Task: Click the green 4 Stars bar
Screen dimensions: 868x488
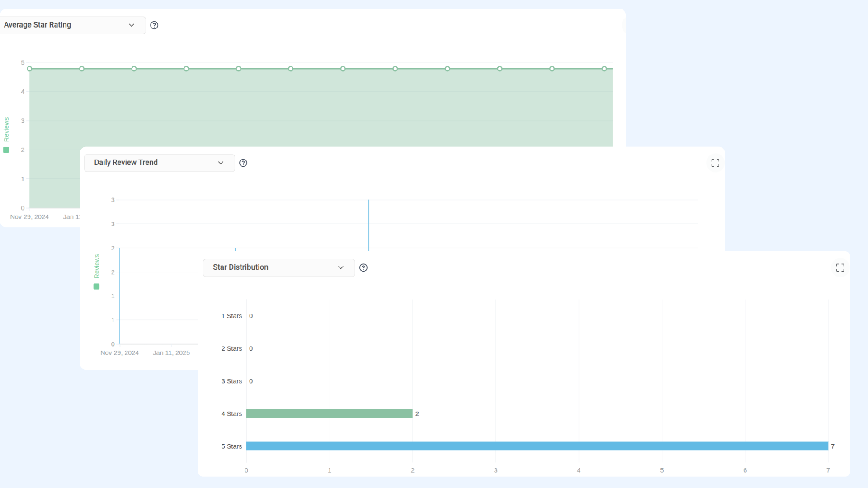Action: click(329, 413)
